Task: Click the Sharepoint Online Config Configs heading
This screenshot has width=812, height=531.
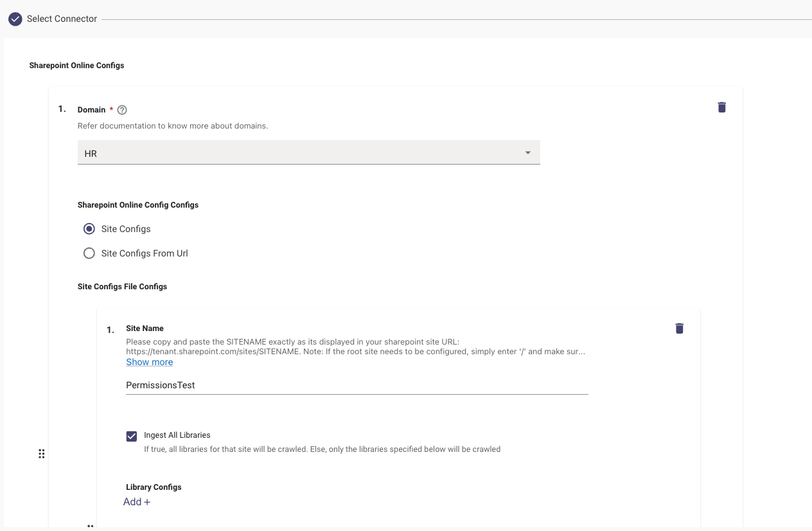Action: point(138,205)
